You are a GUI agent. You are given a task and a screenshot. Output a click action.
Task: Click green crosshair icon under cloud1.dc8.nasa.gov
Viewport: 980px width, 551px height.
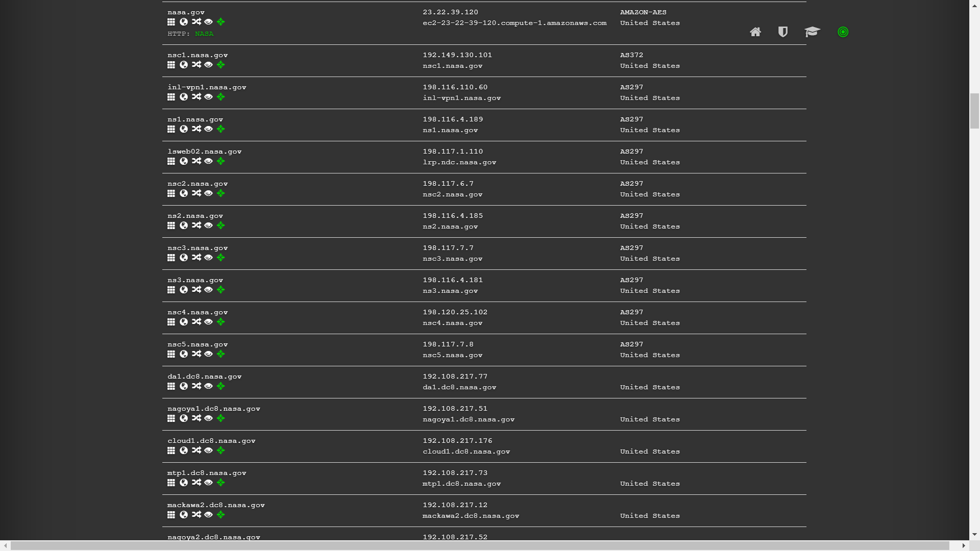tap(220, 450)
